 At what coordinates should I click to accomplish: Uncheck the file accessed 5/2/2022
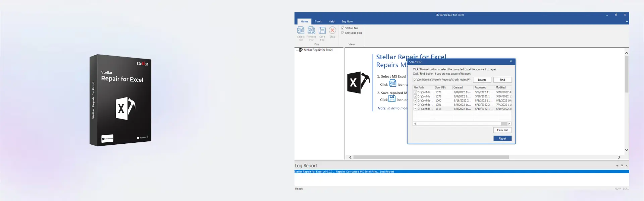pyautogui.click(x=415, y=92)
